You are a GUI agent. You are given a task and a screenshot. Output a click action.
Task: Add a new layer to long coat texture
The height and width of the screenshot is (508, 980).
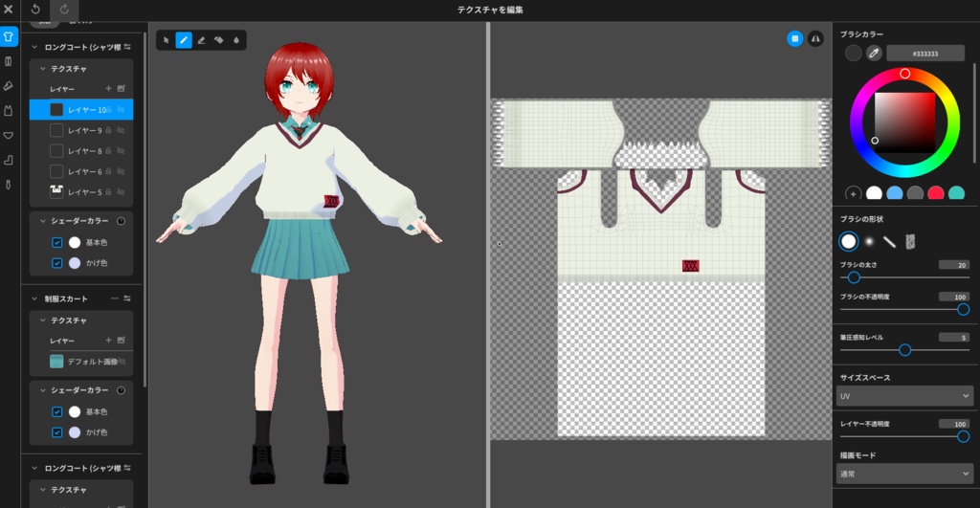(108, 89)
